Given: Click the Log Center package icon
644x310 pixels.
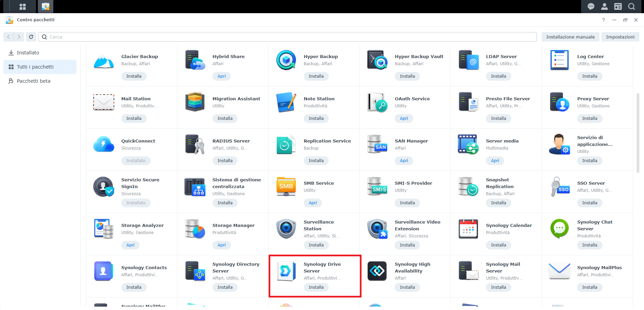Looking at the screenshot, I should point(560,60).
